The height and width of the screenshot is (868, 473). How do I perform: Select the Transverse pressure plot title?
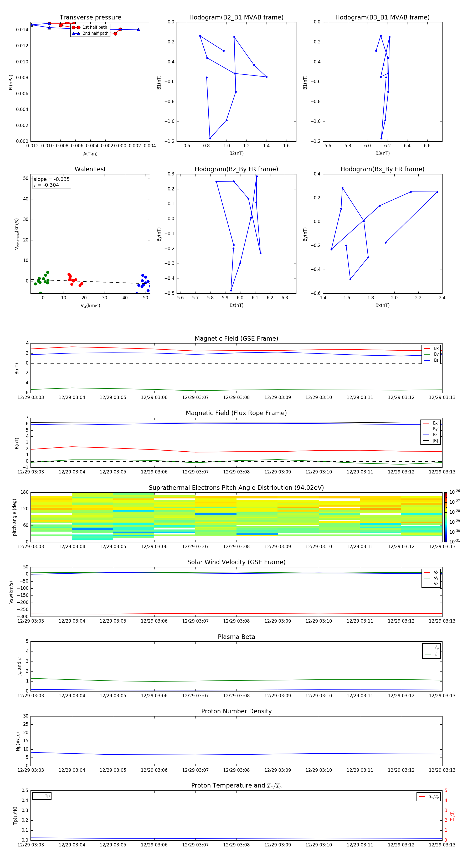pyautogui.click(x=90, y=18)
